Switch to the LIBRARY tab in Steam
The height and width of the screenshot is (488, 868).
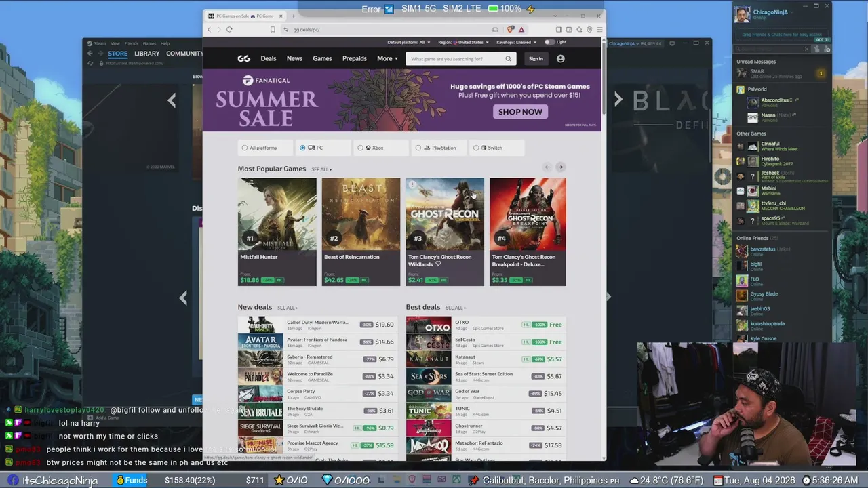[146, 54]
